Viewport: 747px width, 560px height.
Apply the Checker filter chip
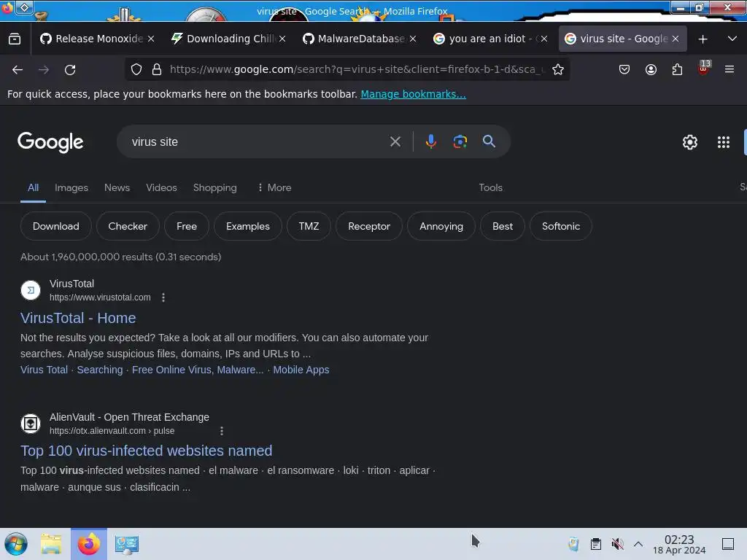click(x=128, y=226)
